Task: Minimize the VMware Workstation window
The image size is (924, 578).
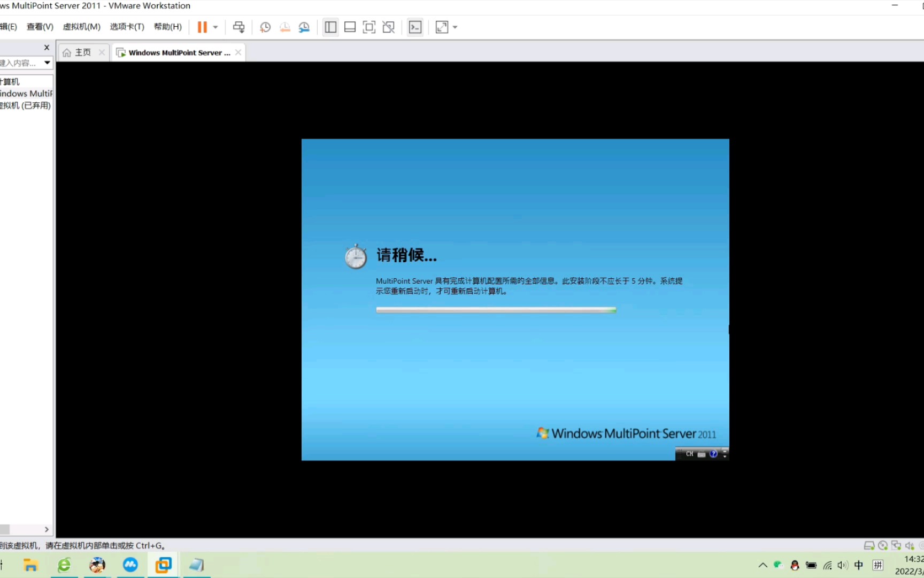Action: (895, 5)
